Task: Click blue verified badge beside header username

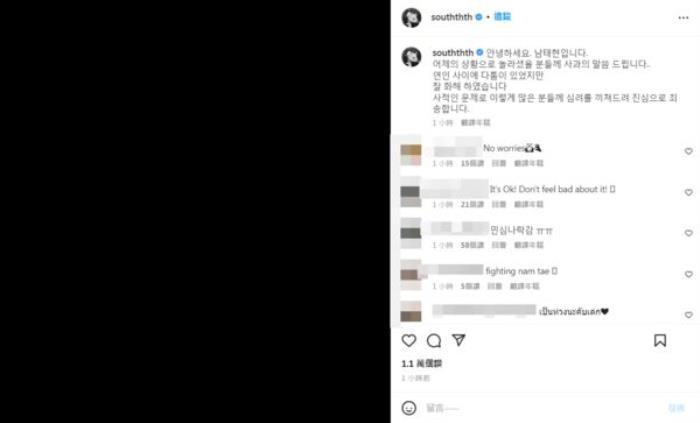Action: coord(479,17)
